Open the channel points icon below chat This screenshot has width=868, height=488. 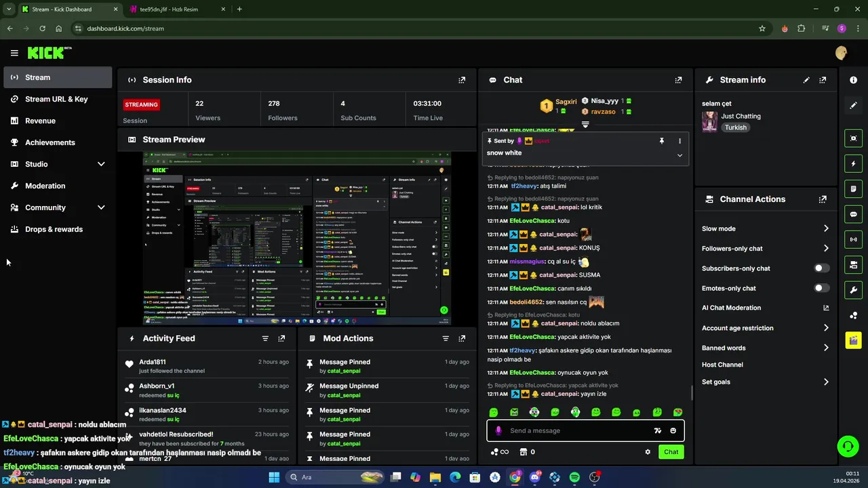pos(499,452)
